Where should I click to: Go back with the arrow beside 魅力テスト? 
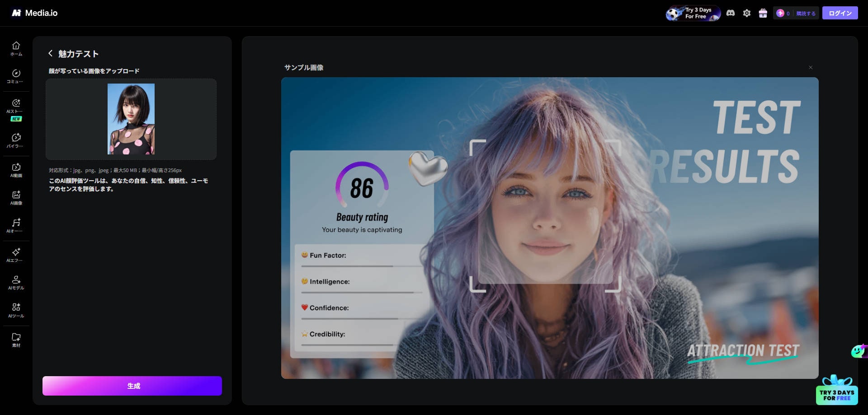click(x=51, y=53)
